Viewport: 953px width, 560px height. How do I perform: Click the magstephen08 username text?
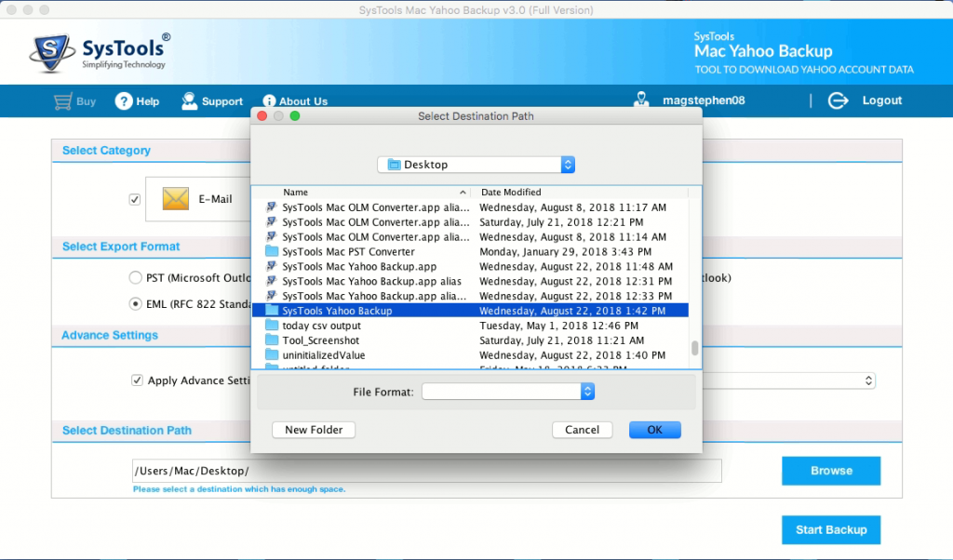coord(704,100)
